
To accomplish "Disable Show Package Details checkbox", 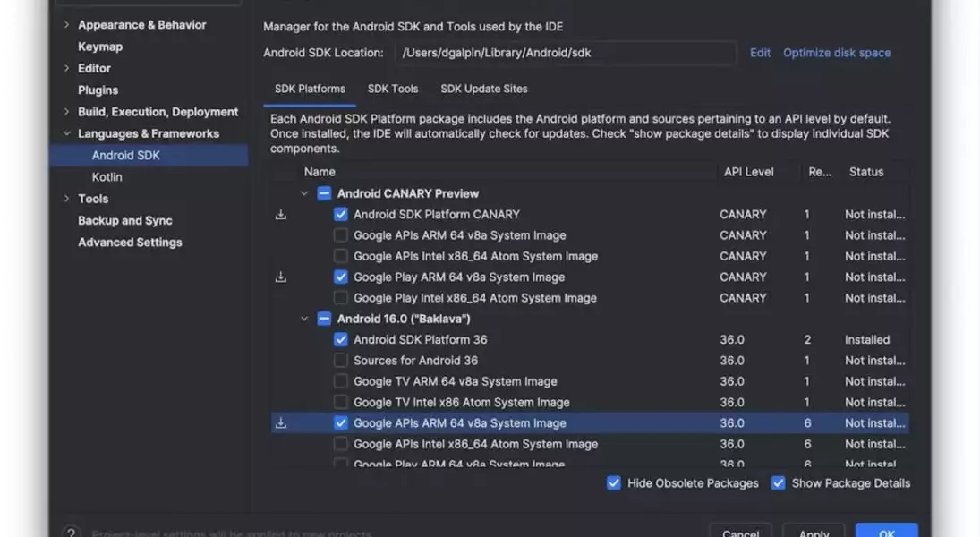I will pyautogui.click(x=779, y=483).
